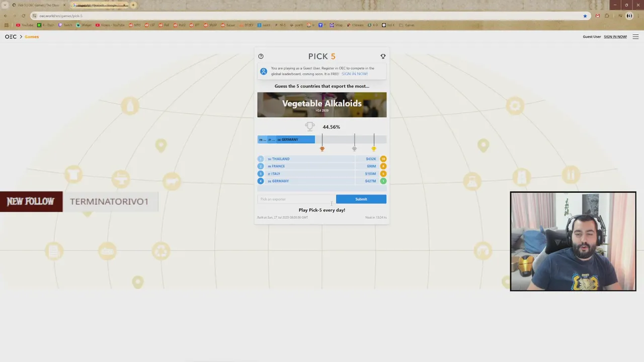Click the Vegetable Alkaloids product banner

[x=322, y=105]
